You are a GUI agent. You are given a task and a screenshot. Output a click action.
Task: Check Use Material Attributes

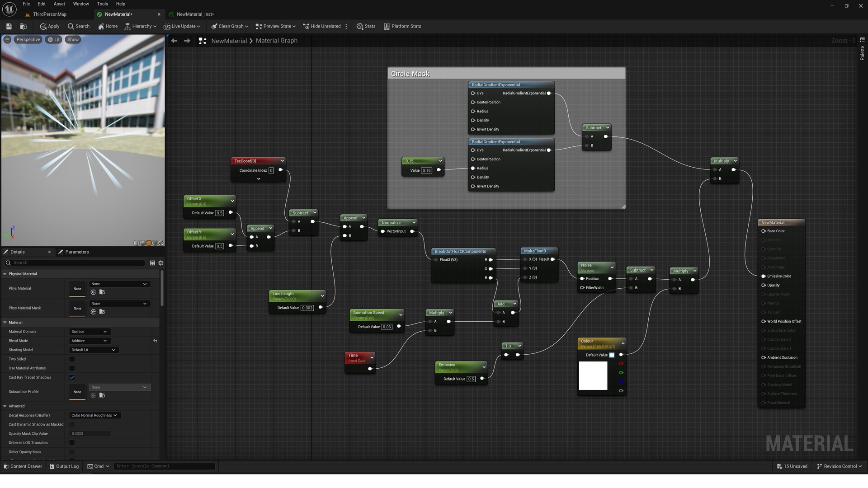pyautogui.click(x=72, y=368)
